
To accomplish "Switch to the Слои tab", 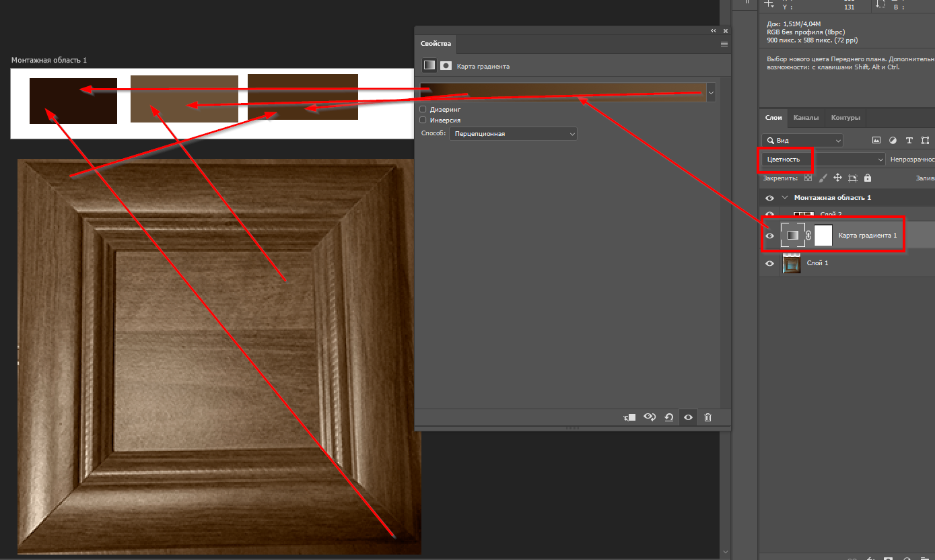I will coord(773,118).
